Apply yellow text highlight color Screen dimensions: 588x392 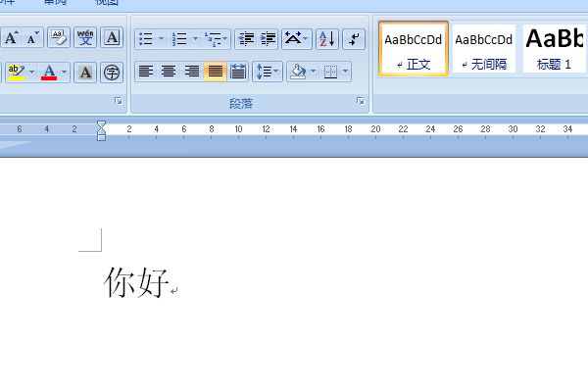[x=16, y=73]
